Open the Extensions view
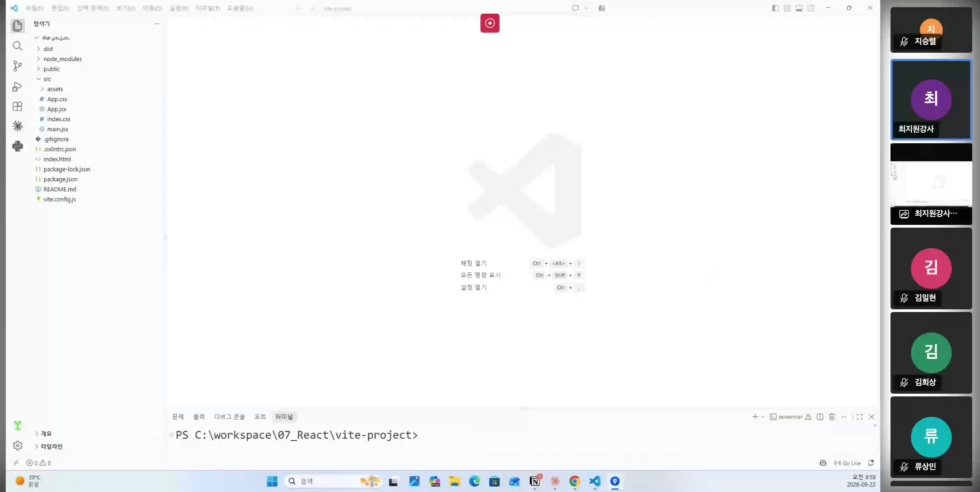The width and height of the screenshot is (980, 492). [17, 106]
